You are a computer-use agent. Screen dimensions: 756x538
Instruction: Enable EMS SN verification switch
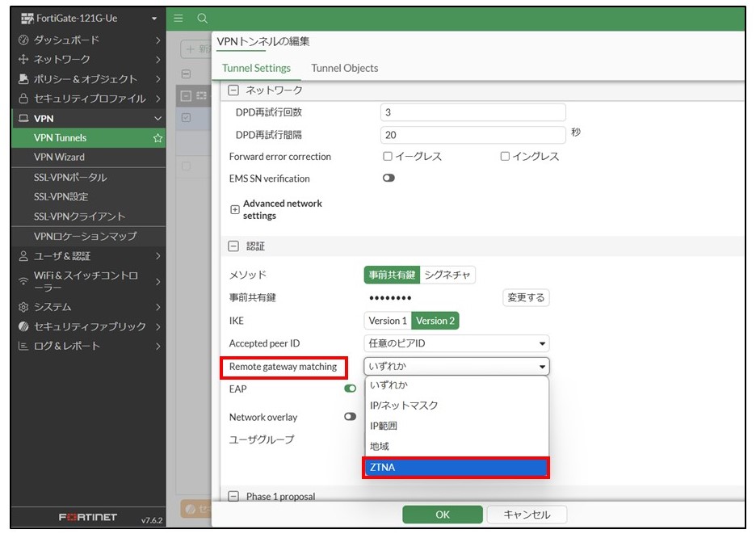[388, 178]
